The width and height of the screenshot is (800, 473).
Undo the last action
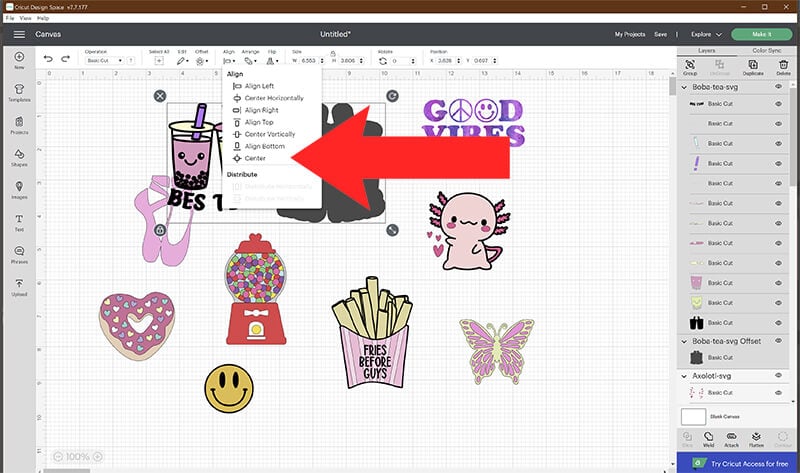pos(48,59)
